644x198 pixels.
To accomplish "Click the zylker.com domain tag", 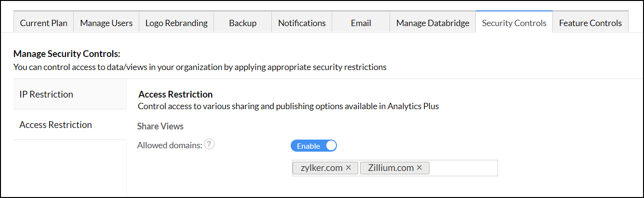I will click(x=322, y=168).
